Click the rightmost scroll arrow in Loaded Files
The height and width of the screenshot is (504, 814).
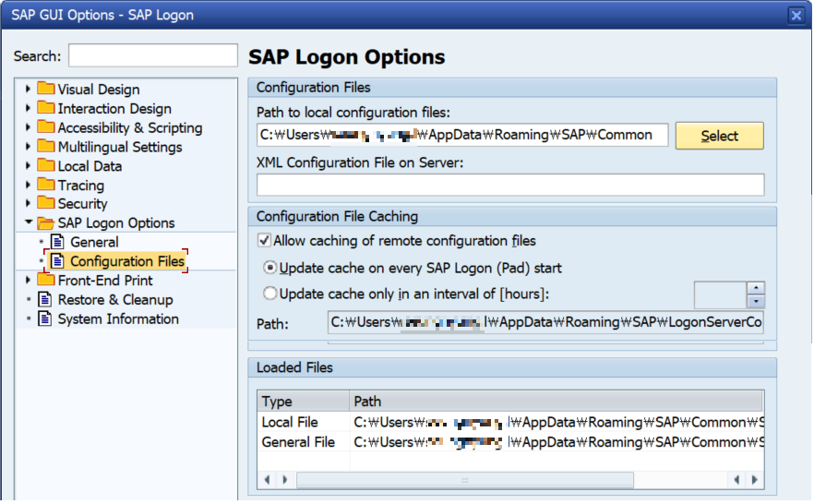(754, 480)
